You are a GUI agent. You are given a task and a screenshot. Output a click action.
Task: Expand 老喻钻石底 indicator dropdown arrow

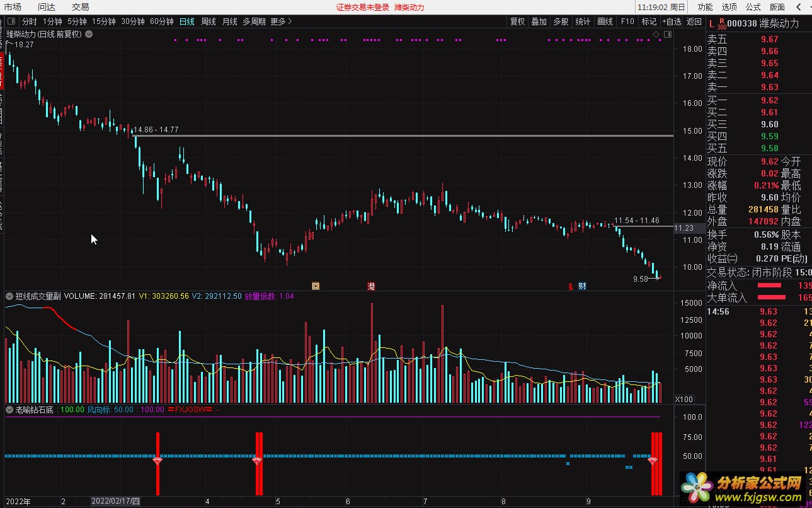click(x=9, y=410)
